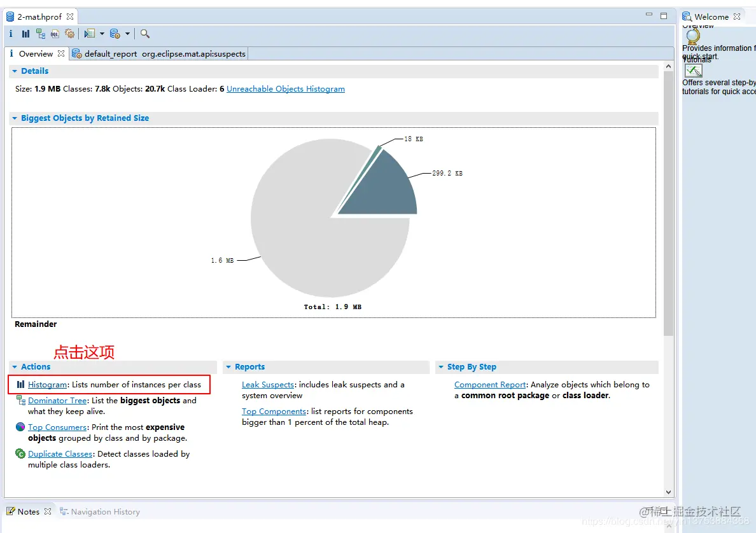Click the vertical scrollbar up arrow

coord(668,67)
